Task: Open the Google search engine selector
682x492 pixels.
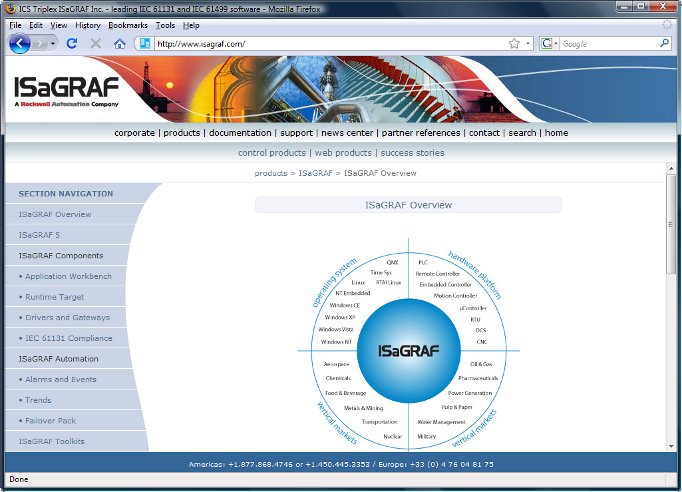Action: (549, 44)
